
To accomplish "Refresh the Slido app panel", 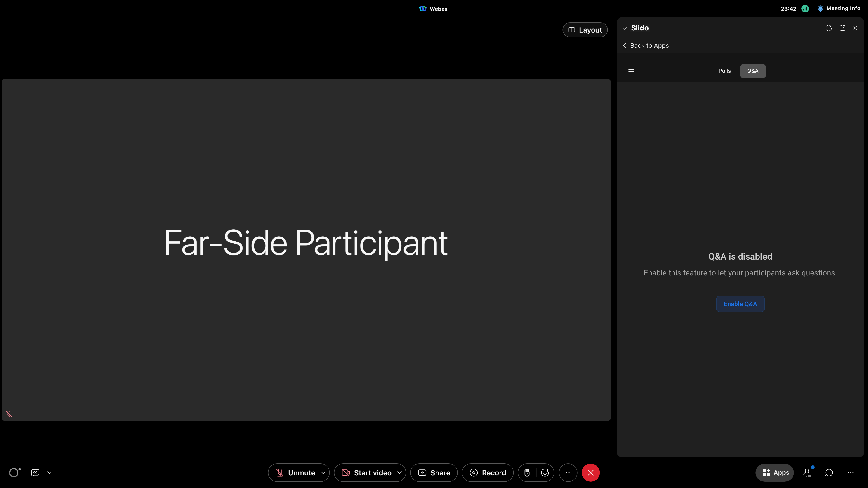I will coord(829,28).
